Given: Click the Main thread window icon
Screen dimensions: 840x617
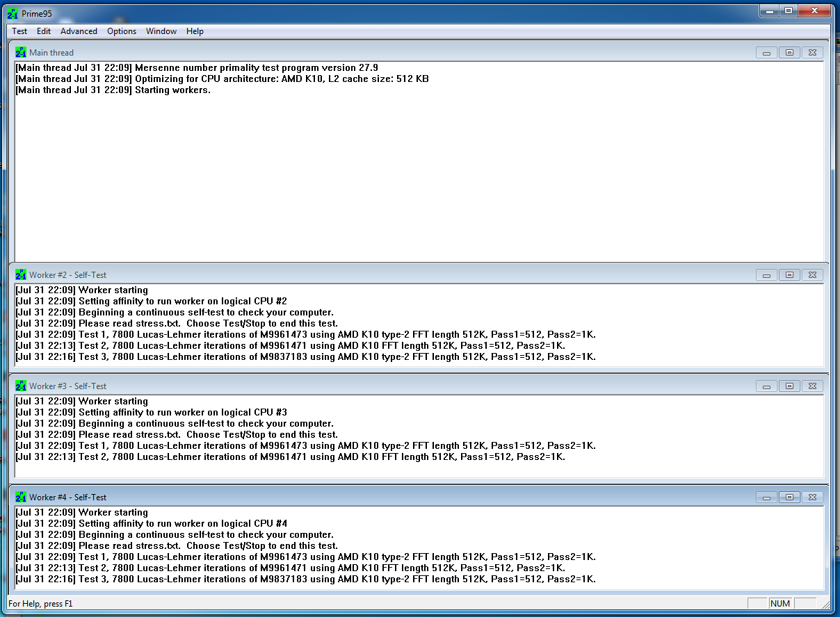Looking at the screenshot, I should tap(21, 52).
